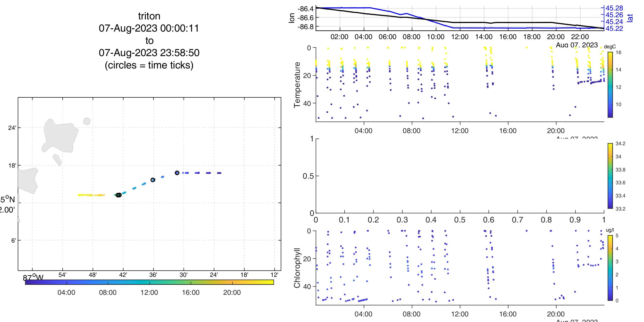Click the '0.5' x-axis tick on the empty plot
This screenshot has height=322, width=644.
point(460,220)
